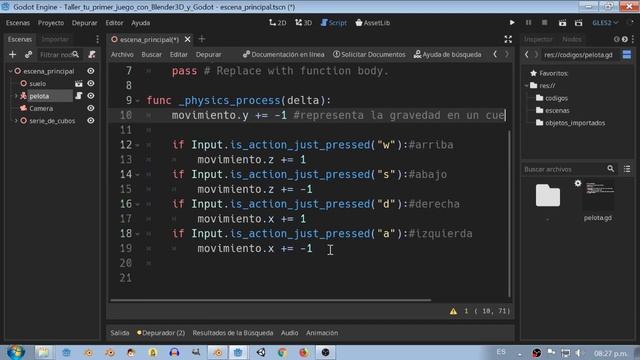Pause the running scene
Viewport: 640px width, 360px height.
(x=529, y=23)
